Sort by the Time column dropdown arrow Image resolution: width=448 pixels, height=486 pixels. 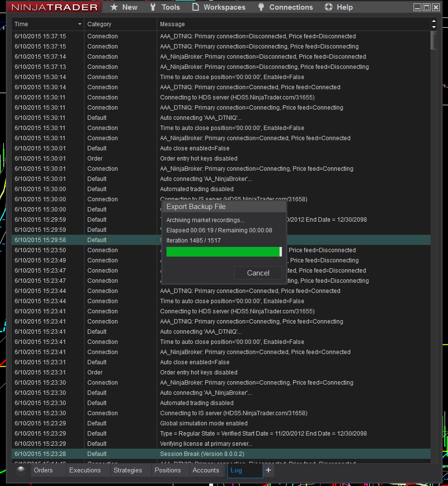tap(80, 24)
